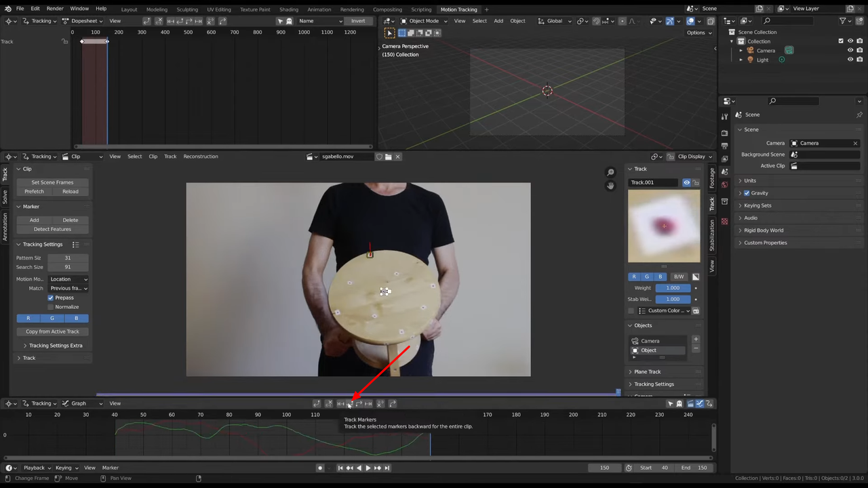
Task: Track selected markers backward for entire clip
Action: (x=349, y=403)
